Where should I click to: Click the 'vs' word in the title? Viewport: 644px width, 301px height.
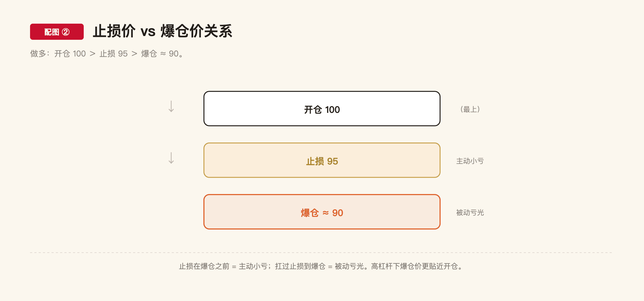coord(148,32)
